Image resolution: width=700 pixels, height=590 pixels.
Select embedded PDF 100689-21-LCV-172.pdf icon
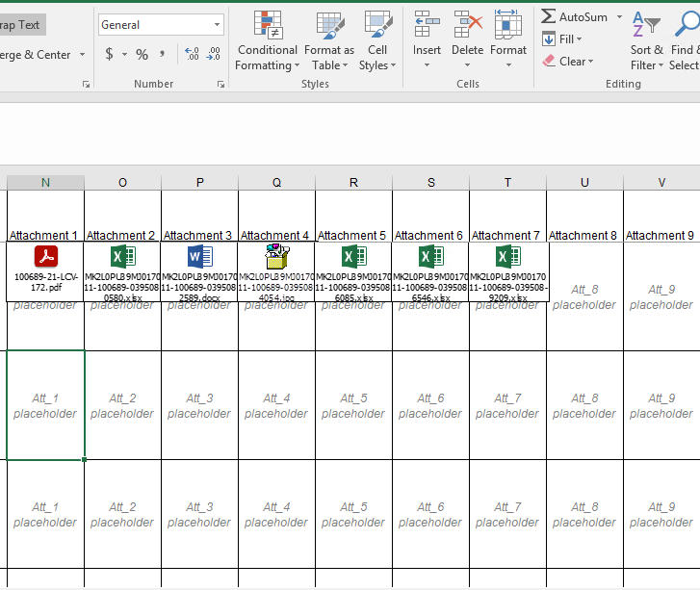[45, 271]
